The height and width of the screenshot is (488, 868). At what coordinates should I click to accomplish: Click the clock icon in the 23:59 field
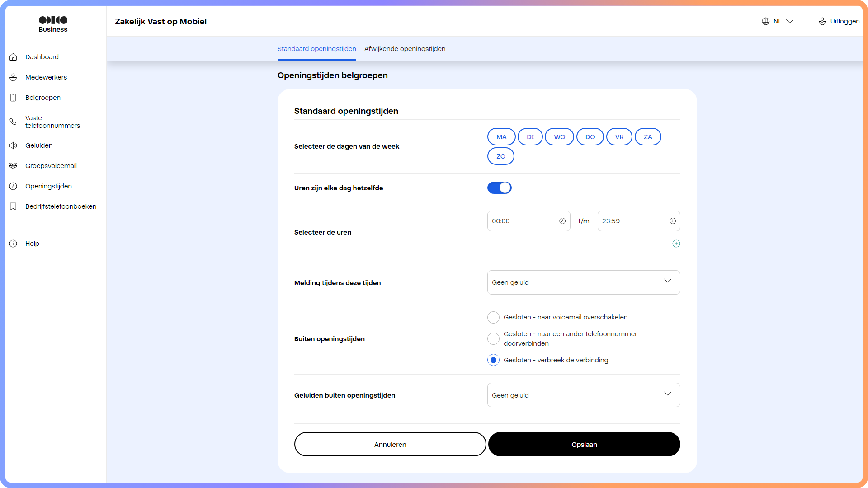[672, 221]
